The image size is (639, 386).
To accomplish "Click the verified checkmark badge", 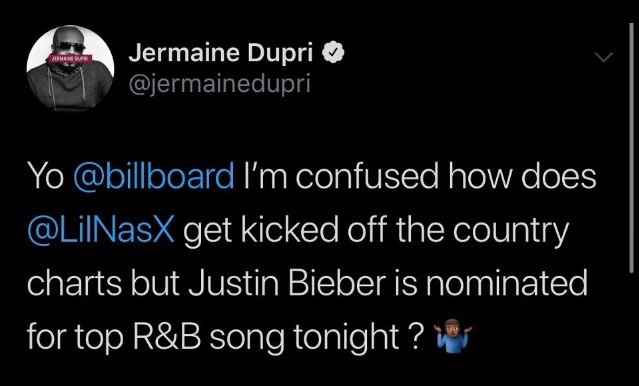I will point(334,53).
